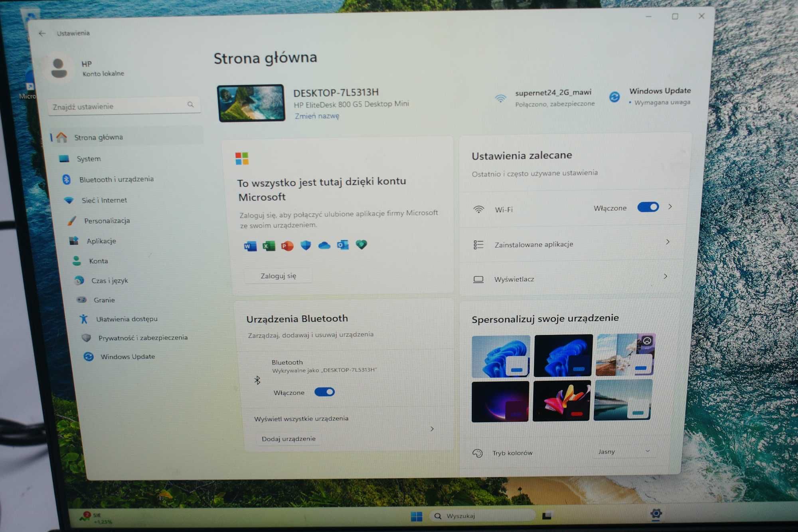This screenshot has height=532, width=798.
Task: Select Strona główna in sidebar
Action: click(x=127, y=137)
